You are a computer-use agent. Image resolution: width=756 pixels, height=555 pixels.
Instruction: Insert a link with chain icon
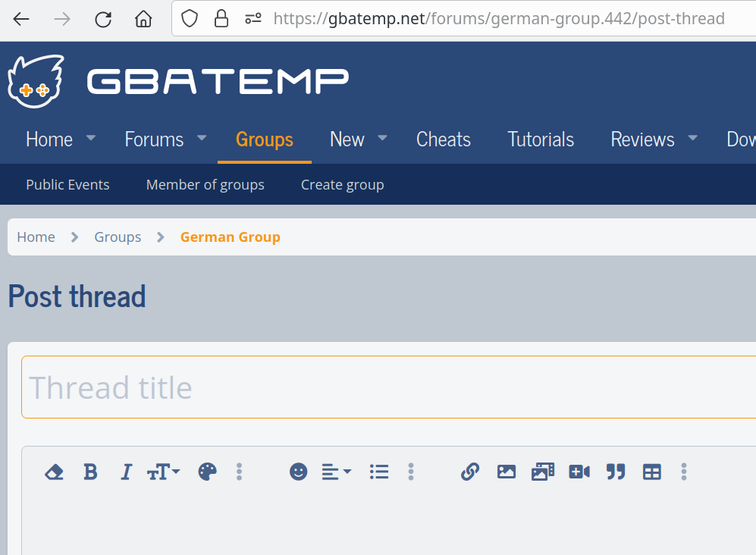tap(470, 472)
